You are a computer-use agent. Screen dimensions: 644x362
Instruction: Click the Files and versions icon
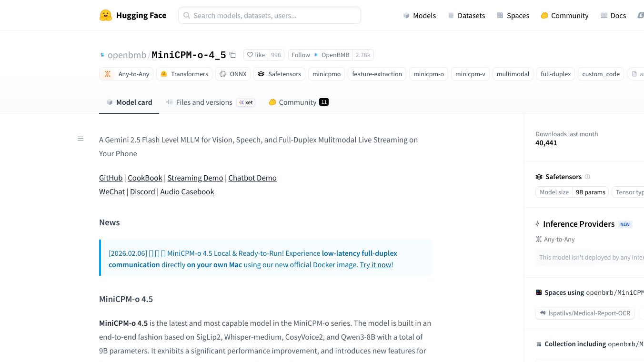(169, 102)
